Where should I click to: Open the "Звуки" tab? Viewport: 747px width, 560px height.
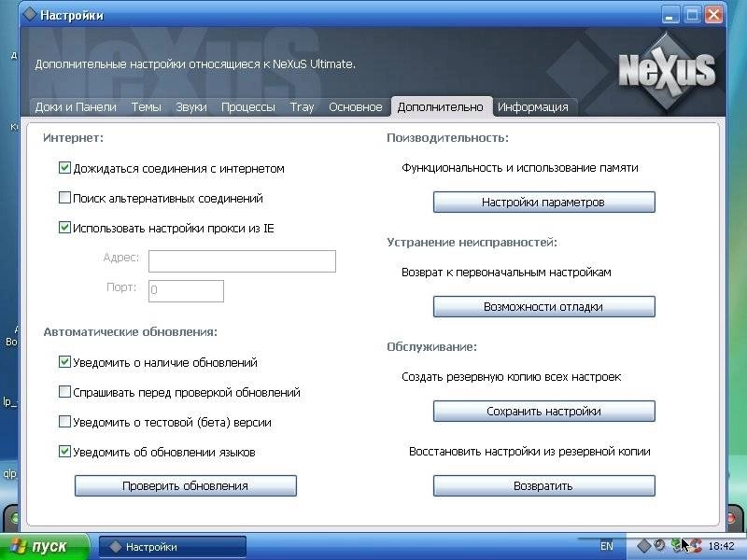(x=191, y=107)
